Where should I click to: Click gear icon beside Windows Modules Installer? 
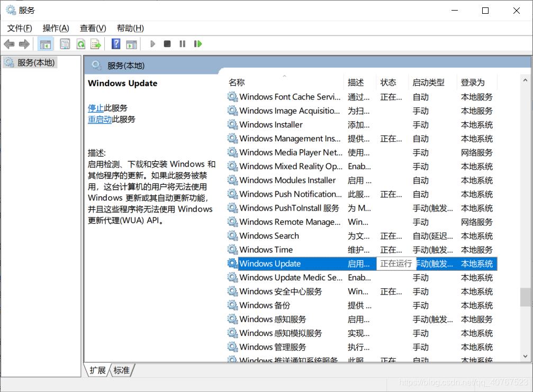pyautogui.click(x=232, y=180)
